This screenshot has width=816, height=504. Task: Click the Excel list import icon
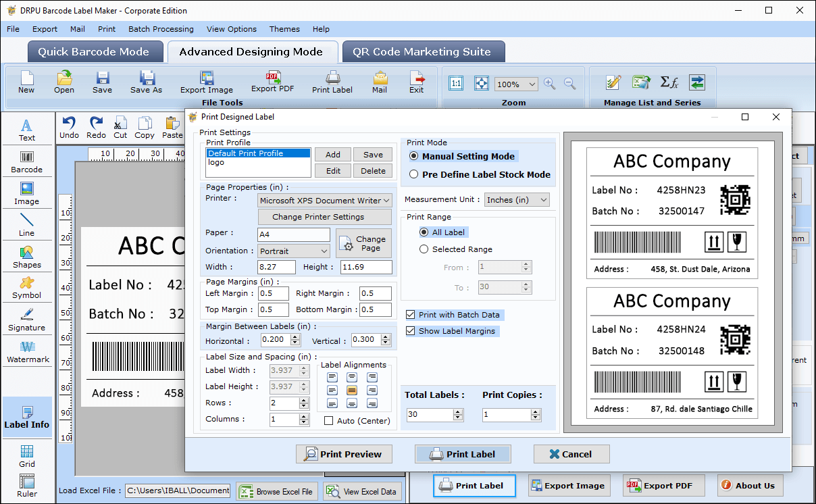point(641,82)
